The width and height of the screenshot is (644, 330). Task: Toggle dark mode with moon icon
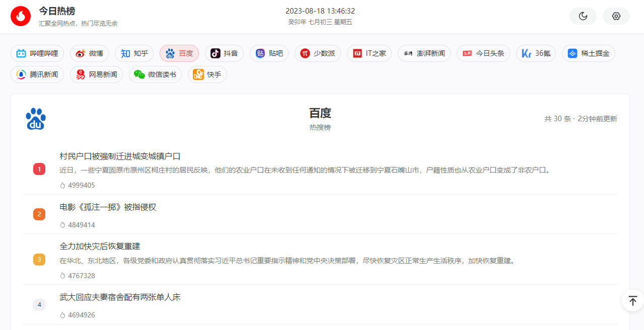coord(583,16)
